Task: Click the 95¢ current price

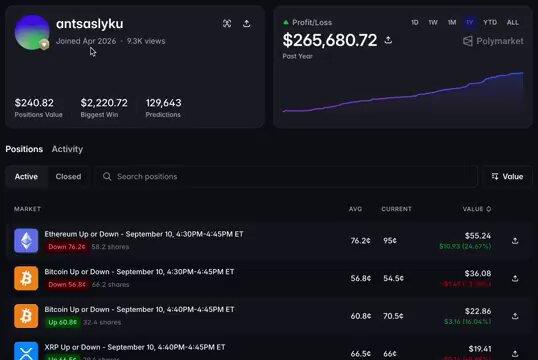Action: pyautogui.click(x=390, y=241)
